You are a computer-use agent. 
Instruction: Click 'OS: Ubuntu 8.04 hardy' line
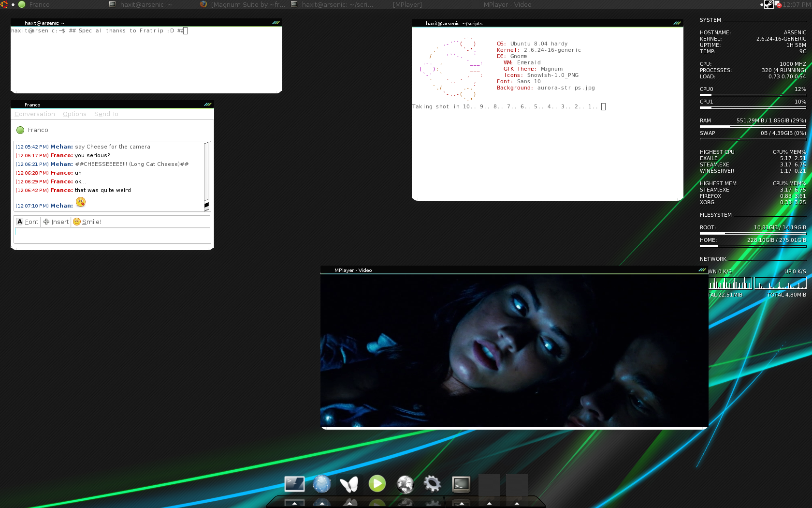coord(532,44)
